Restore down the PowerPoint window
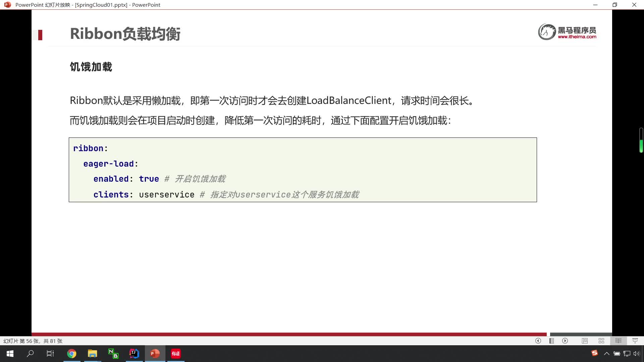Viewport: 644px width, 362px height. click(x=615, y=5)
